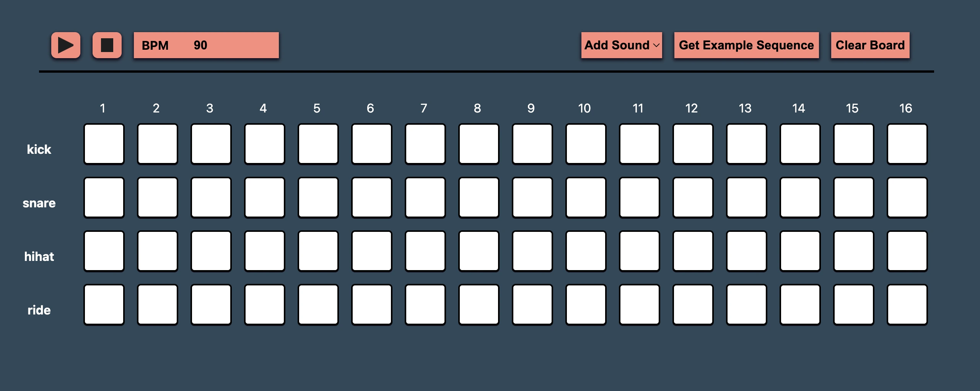Click Get Example Sequence
Viewport: 980px width, 391px height.
[746, 45]
